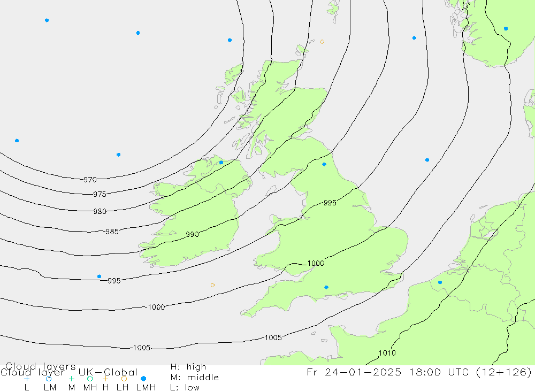The width and height of the screenshot is (535, 392).
Task: Click the 'MH' text under the legend symbols
Action: tap(90, 388)
